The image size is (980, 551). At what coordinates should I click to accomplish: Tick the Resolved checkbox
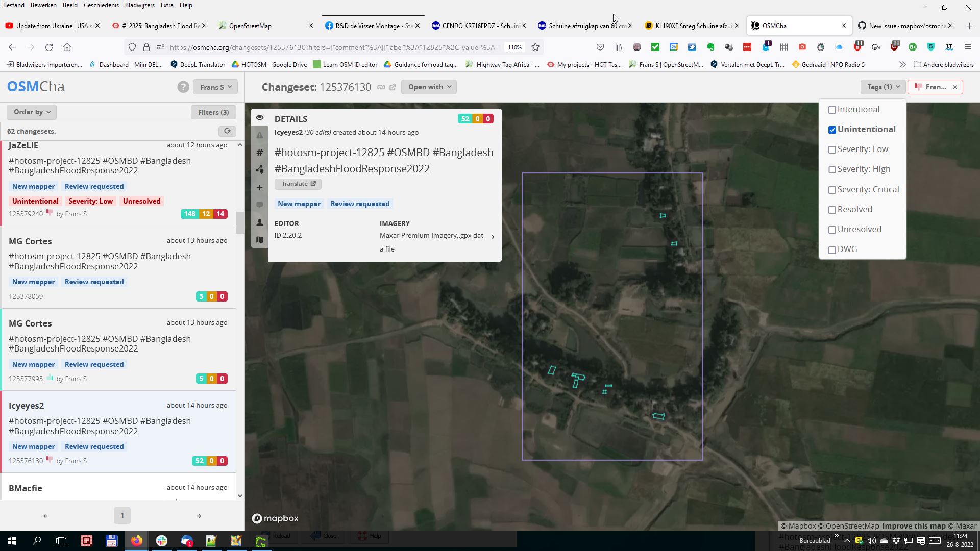point(832,210)
